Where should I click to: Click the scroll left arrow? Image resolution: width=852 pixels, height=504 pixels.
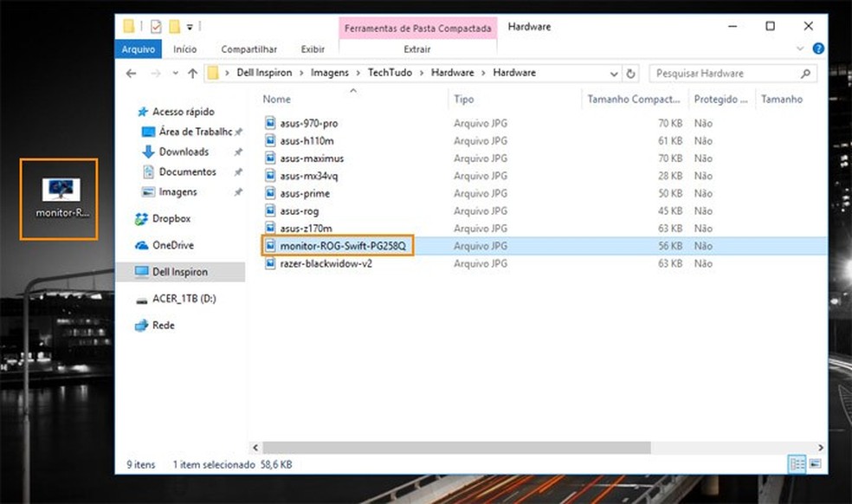coord(255,448)
